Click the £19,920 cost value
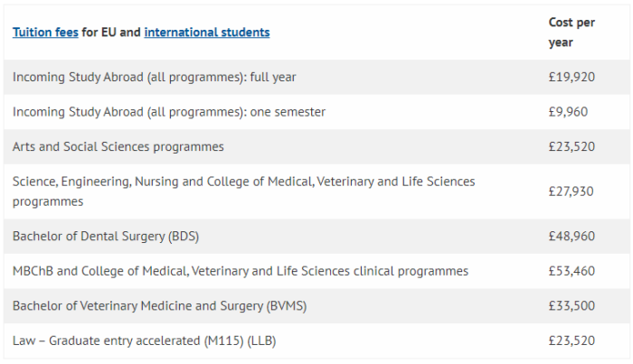This screenshot has height=364, width=633. [x=572, y=77]
